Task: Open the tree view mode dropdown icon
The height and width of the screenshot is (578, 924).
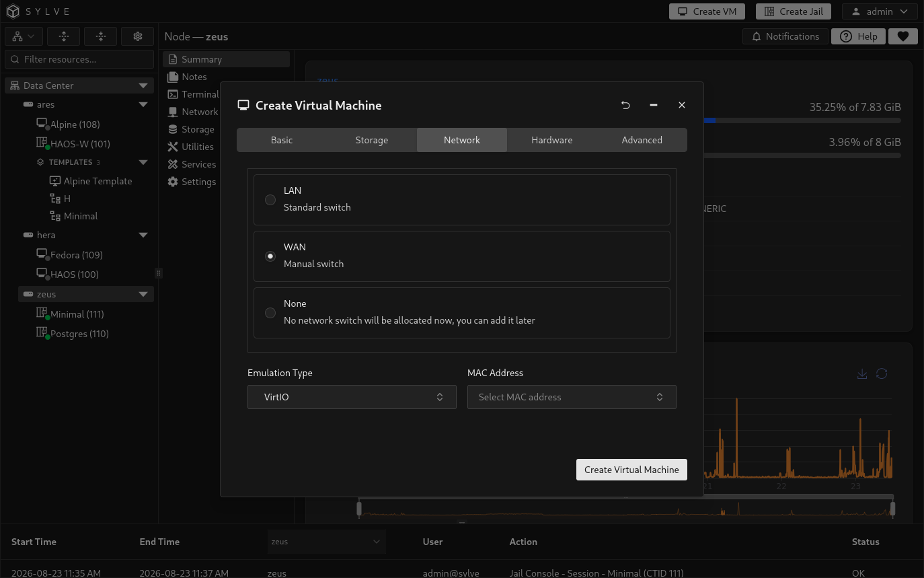Action: pyautogui.click(x=24, y=36)
